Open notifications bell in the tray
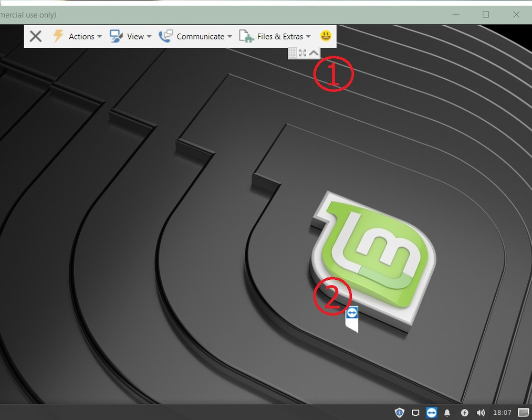Screen dimensions: 532x420 click(447, 413)
